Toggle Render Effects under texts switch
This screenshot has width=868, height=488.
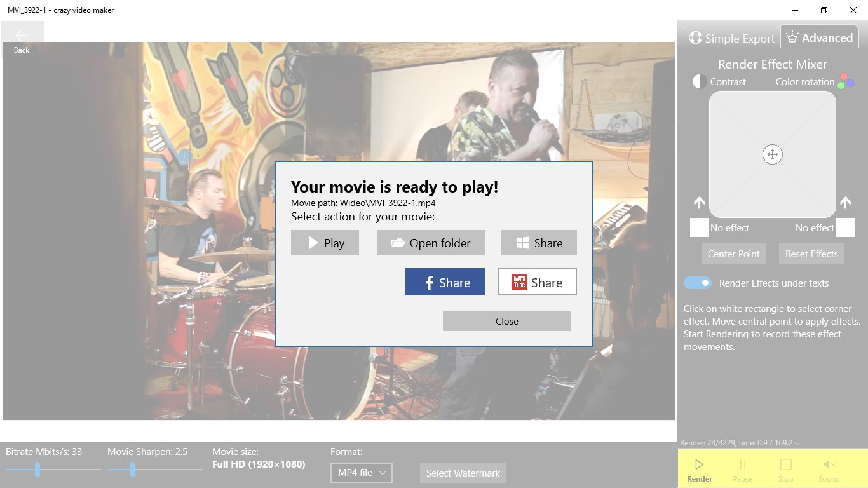click(698, 283)
